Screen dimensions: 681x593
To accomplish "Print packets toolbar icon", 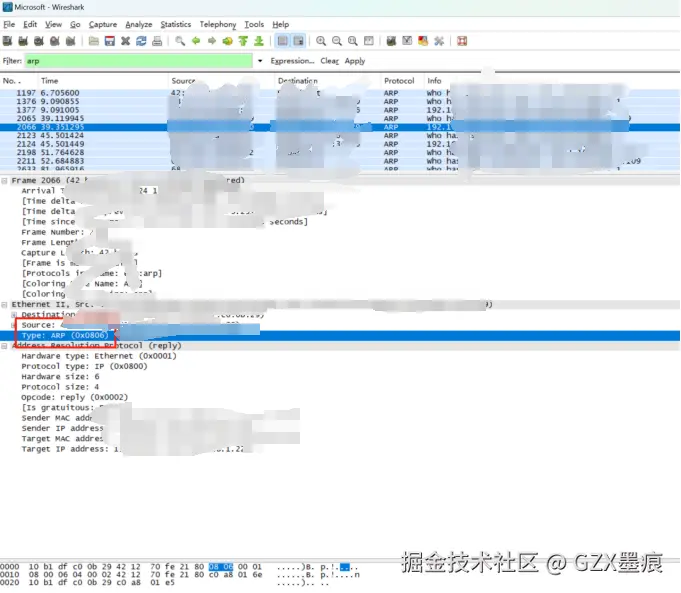I will pyautogui.click(x=157, y=41).
